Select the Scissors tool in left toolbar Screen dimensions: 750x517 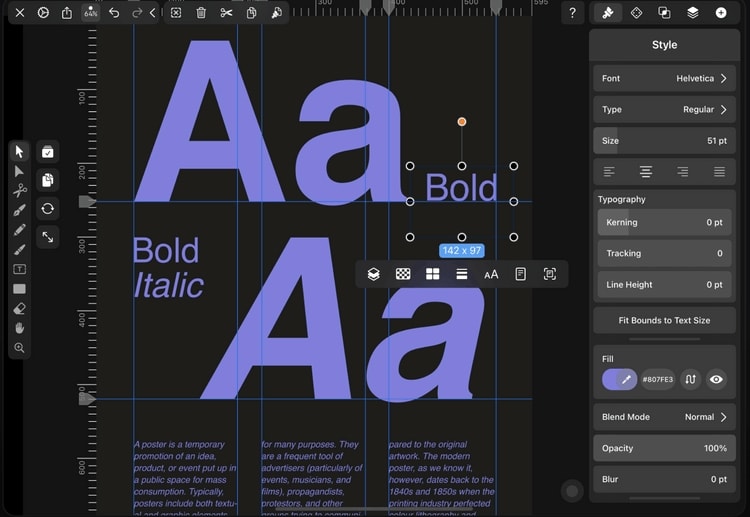click(19, 190)
